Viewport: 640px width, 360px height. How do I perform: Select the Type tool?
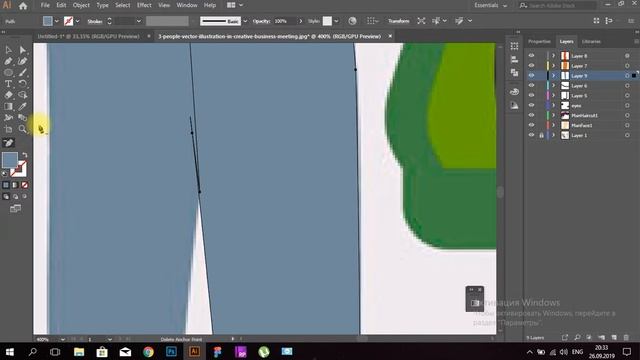click(9, 84)
